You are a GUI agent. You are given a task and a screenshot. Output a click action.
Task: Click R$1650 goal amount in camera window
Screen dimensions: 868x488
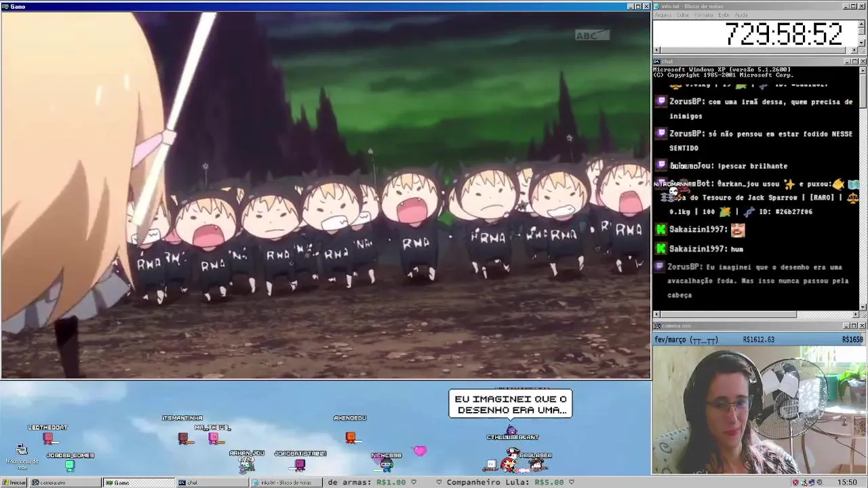click(x=852, y=340)
